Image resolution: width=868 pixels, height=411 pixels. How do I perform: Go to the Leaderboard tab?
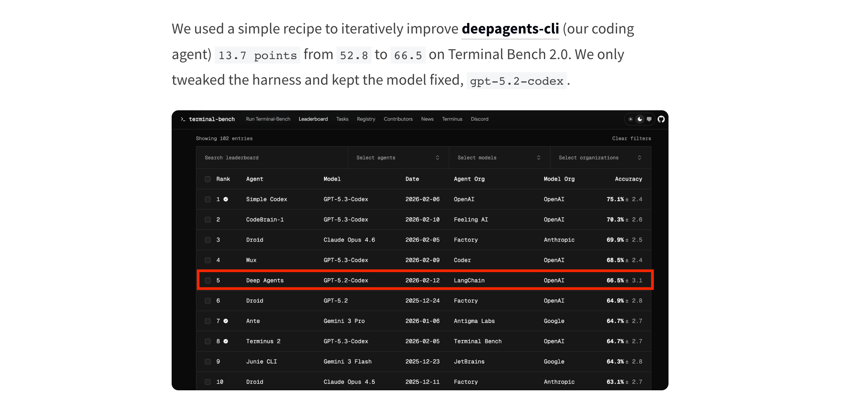(313, 119)
